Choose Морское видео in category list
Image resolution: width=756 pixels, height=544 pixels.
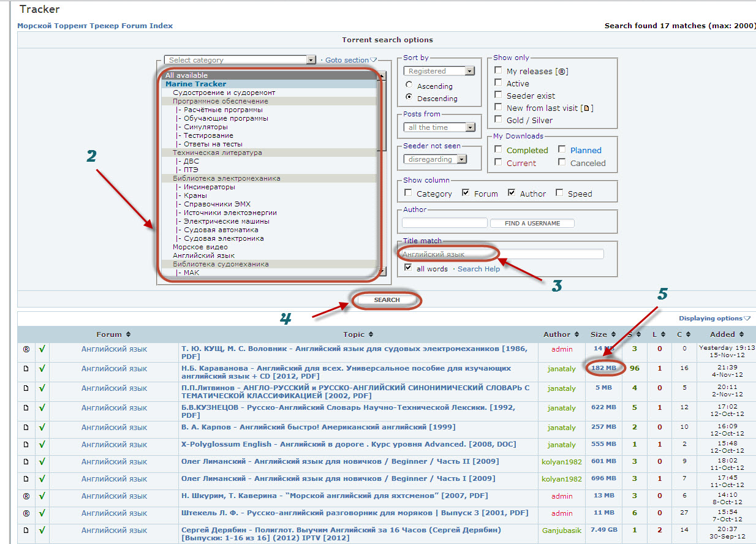(x=200, y=247)
